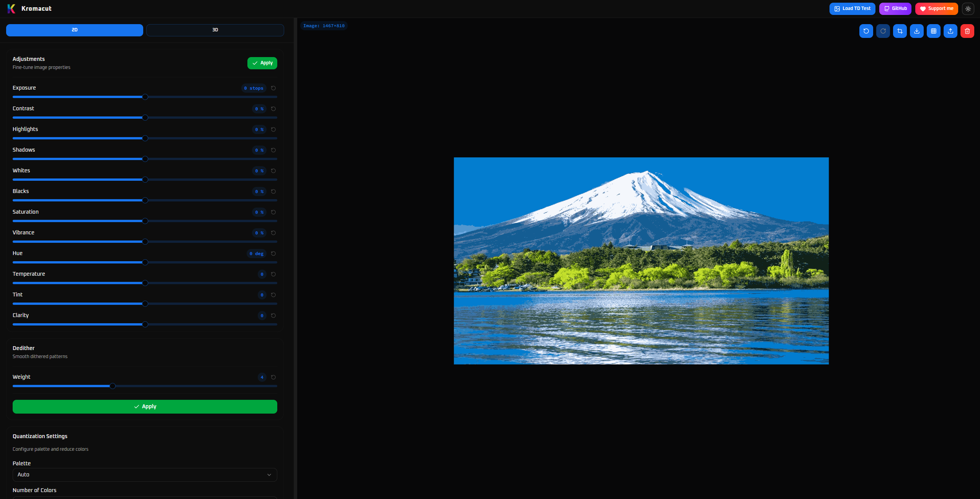Select the 2D tab
This screenshot has height=499, width=980.
pos(75,30)
